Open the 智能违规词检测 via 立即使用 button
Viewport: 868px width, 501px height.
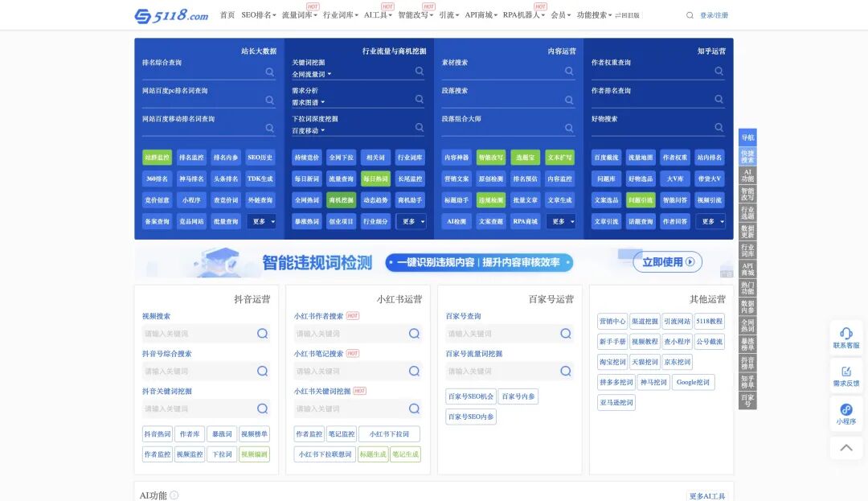click(667, 262)
